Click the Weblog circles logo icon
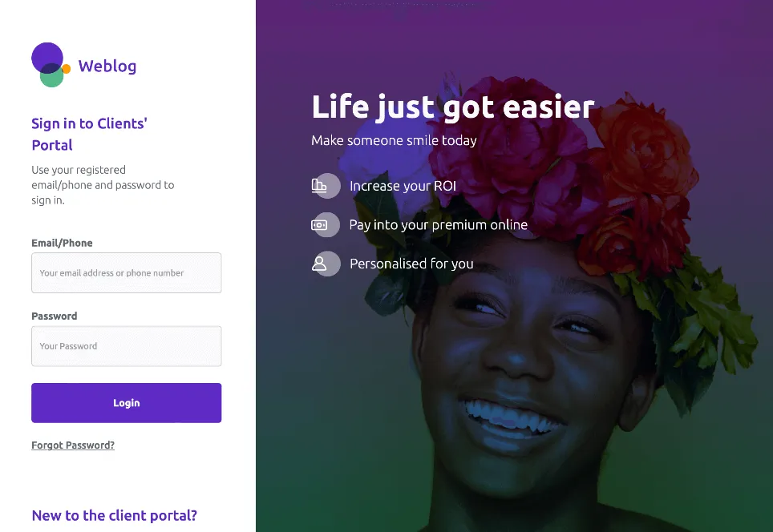This screenshot has height=532, width=773. click(51, 65)
